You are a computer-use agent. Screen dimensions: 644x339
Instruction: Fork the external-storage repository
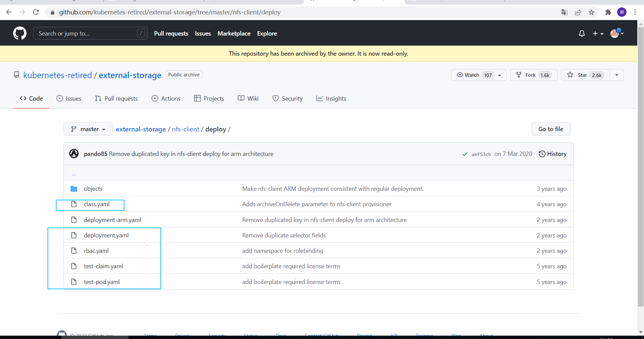coord(534,75)
